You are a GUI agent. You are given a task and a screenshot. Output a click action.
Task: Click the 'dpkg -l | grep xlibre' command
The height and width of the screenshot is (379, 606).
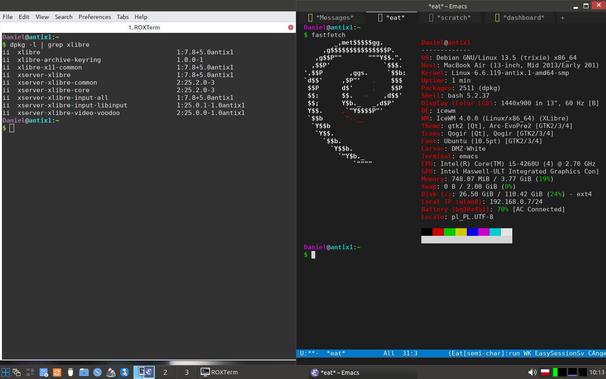click(x=49, y=45)
